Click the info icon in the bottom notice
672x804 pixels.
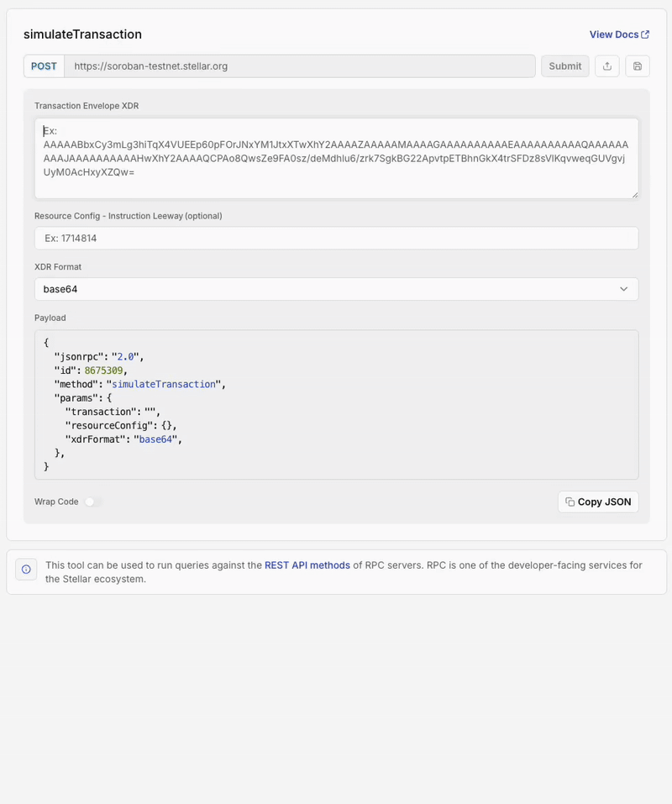click(x=26, y=569)
